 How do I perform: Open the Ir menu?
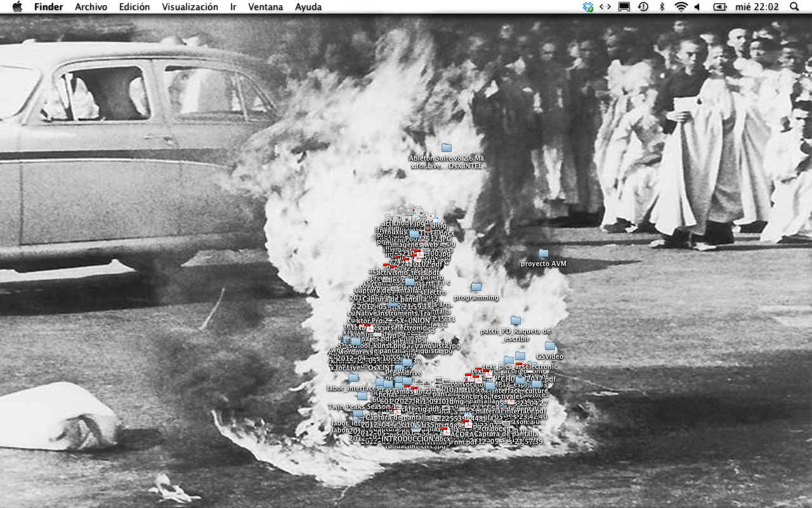pos(233,7)
